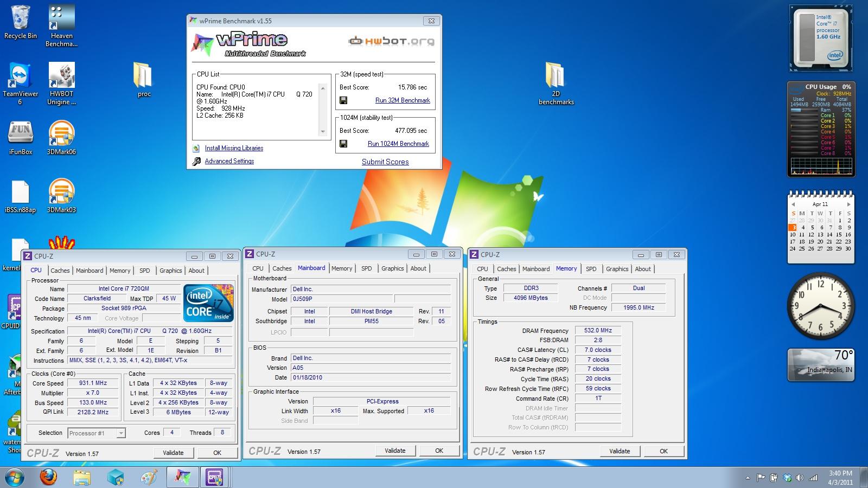Open the HWBOT Unigine shortcut icon
Screen dimensions: 868x488
click(x=61, y=84)
